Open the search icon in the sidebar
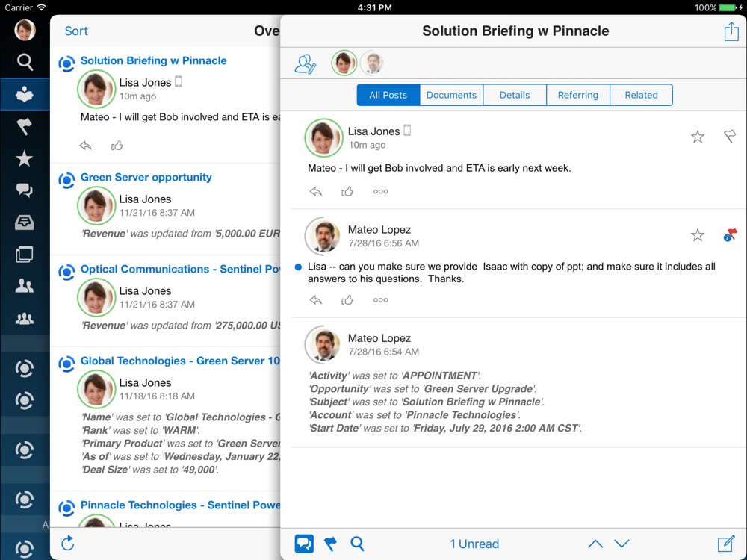The height and width of the screenshot is (560, 747). click(25, 62)
